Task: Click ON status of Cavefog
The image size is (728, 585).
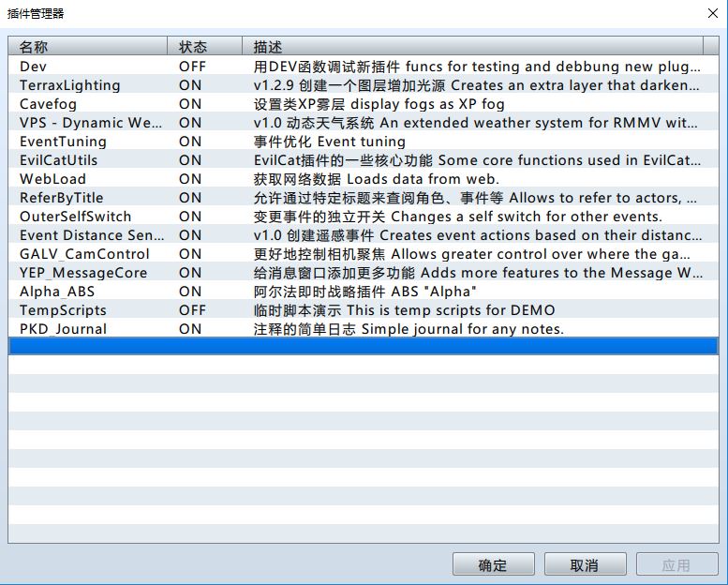Action: coord(190,104)
